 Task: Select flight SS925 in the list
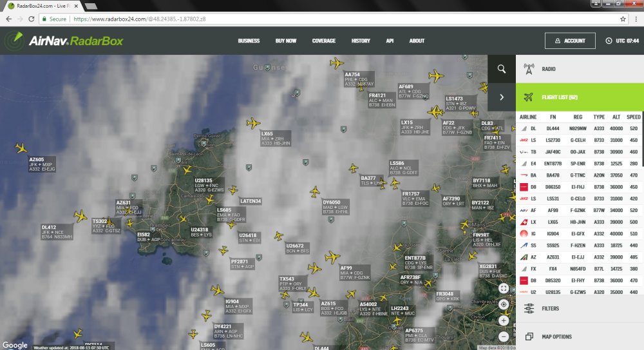[x=579, y=245]
